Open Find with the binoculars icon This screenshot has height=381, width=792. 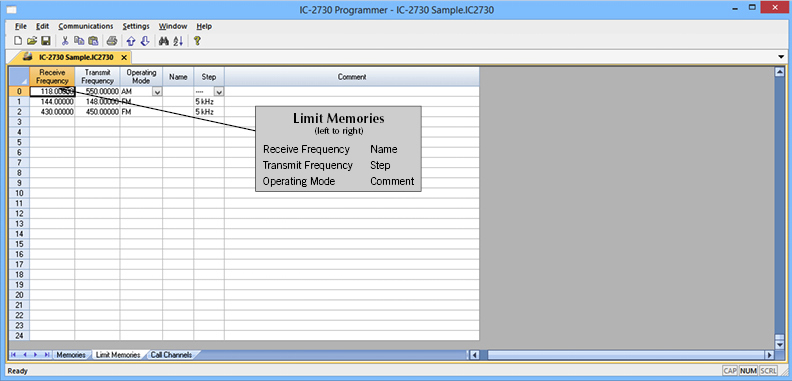click(x=164, y=41)
